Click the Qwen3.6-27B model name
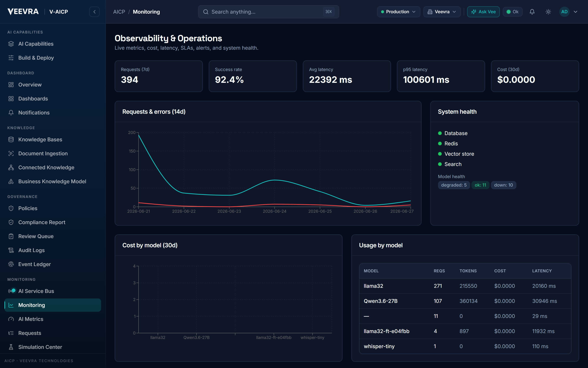The width and height of the screenshot is (588, 368). click(381, 301)
